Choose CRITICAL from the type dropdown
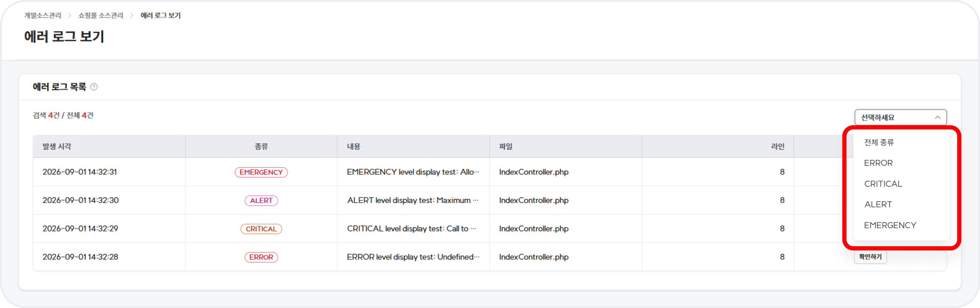 [x=883, y=184]
